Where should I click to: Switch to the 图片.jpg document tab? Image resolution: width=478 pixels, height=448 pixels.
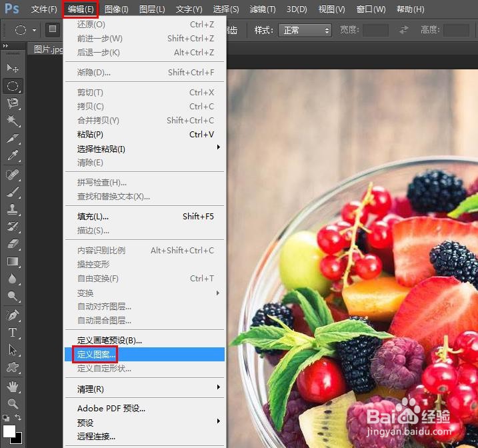[x=46, y=49]
